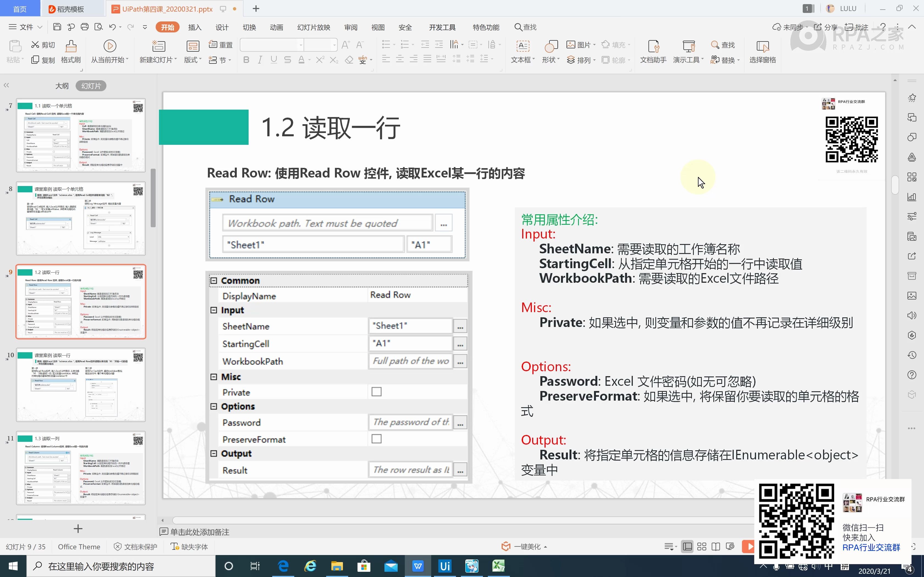Toggle italic formatting
This screenshot has width=924, height=577.
click(260, 59)
